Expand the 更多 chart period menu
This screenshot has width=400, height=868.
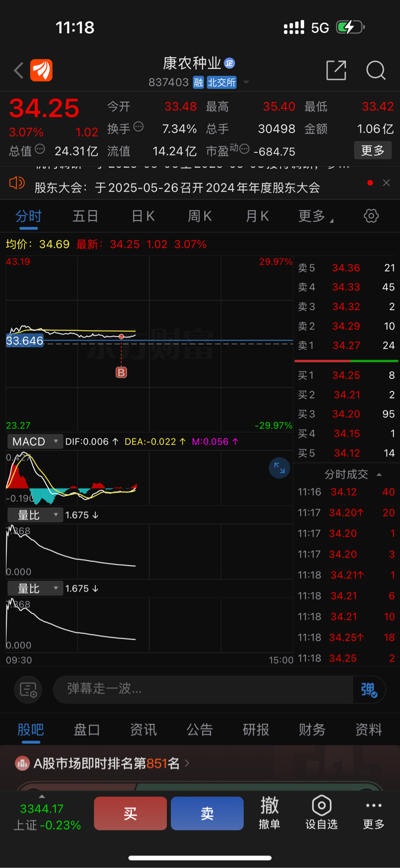pyautogui.click(x=316, y=216)
